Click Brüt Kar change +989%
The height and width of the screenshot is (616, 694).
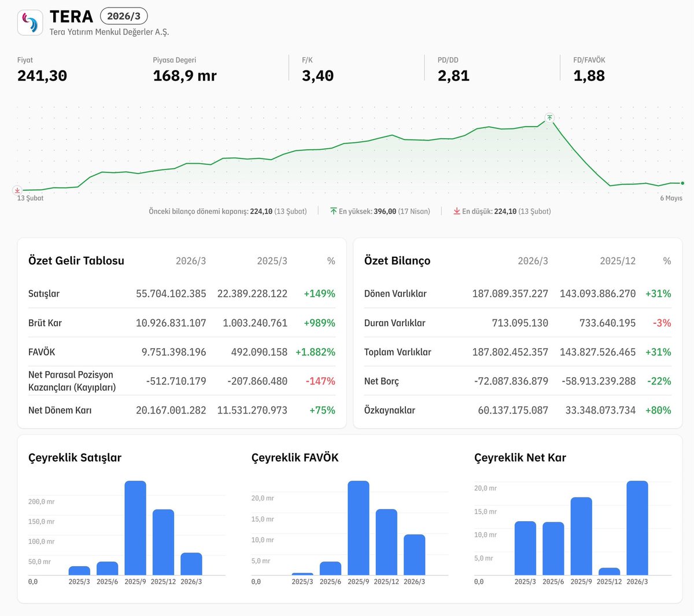[x=319, y=323]
